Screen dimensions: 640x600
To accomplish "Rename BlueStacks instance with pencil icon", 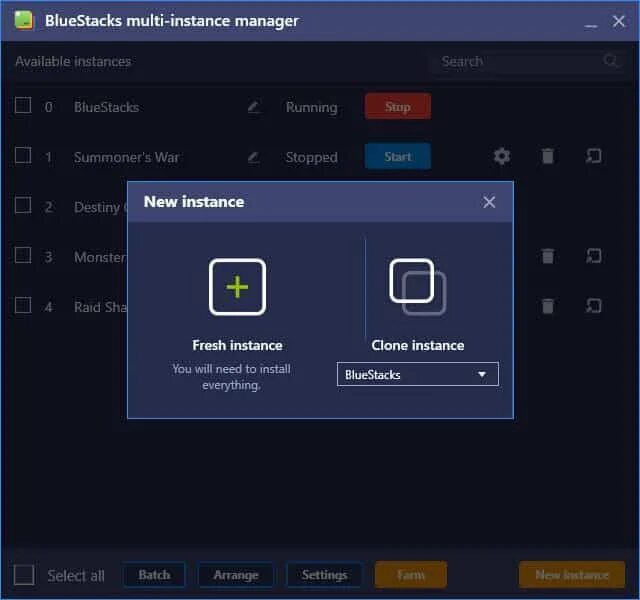I will click(x=253, y=107).
